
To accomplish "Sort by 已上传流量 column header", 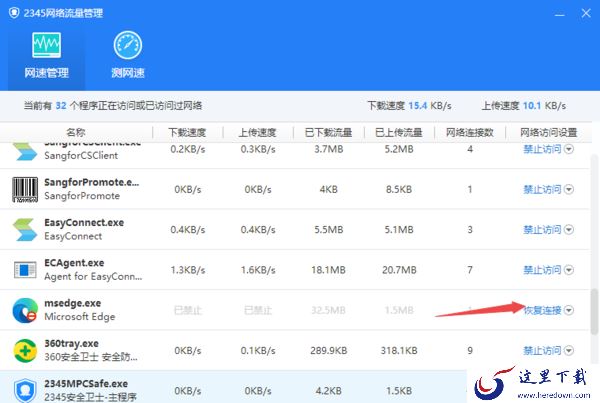I will [x=399, y=132].
